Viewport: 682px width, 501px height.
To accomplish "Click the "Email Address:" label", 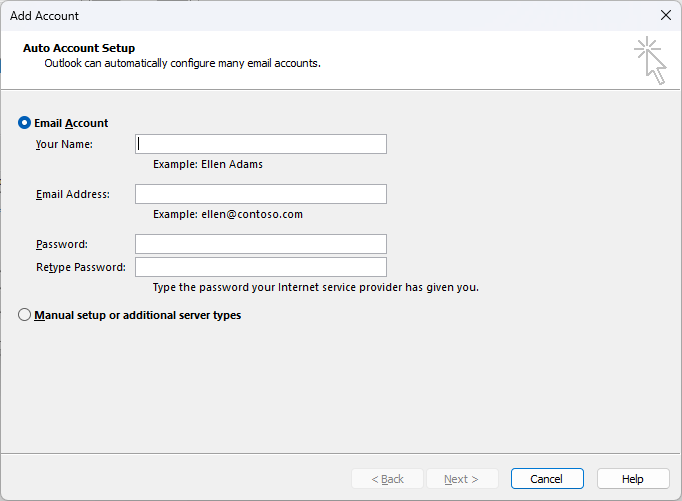I will pos(73,194).
